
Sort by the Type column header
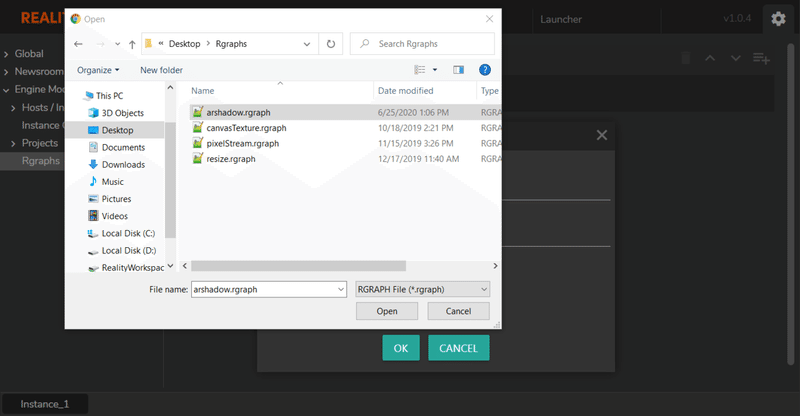[x=489, y=91]
